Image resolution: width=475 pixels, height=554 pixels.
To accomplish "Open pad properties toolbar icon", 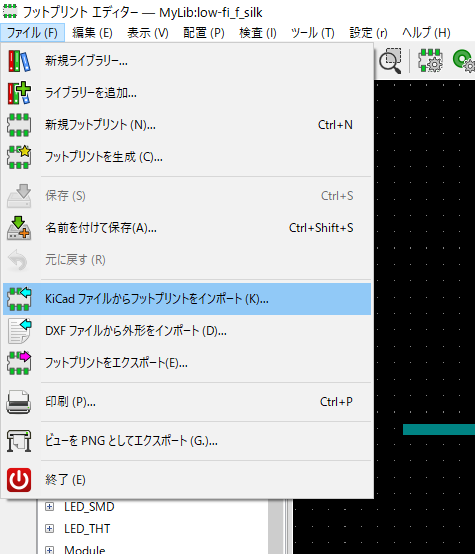I will 464,61.
